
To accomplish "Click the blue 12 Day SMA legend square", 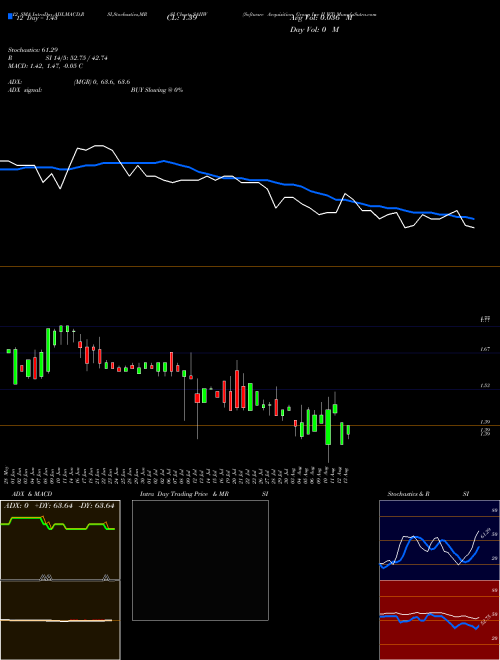I will [x=11, y=17].
